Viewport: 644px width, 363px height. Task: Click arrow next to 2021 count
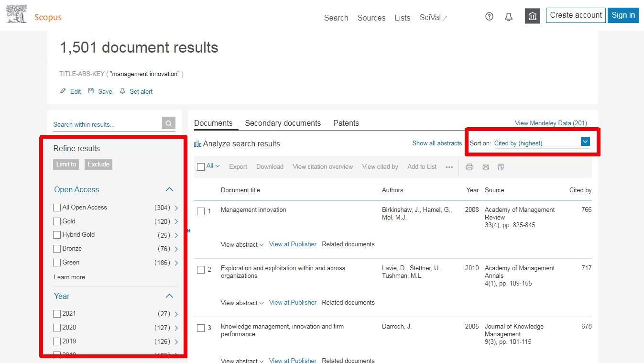176,314
